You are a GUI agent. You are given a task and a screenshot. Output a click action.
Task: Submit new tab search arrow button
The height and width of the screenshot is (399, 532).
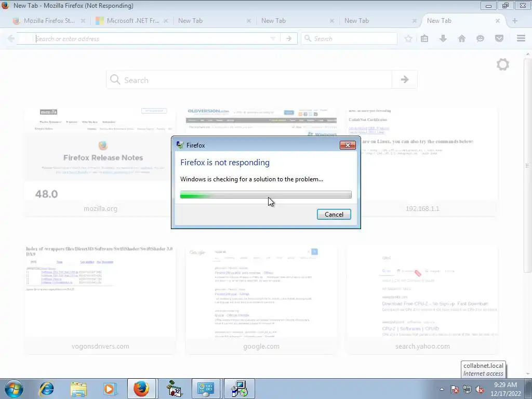[x=404, y=79]
